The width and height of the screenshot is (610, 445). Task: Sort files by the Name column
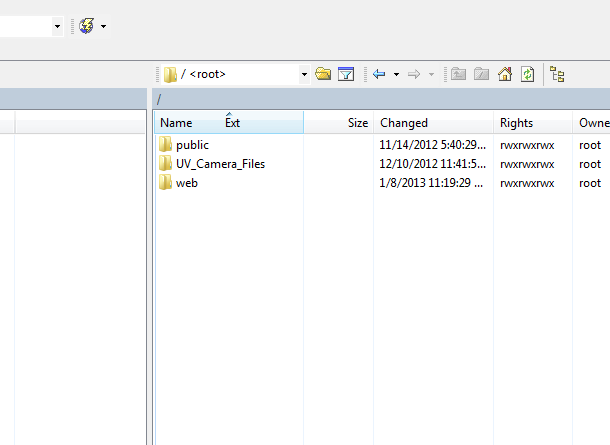coord(176,123)
